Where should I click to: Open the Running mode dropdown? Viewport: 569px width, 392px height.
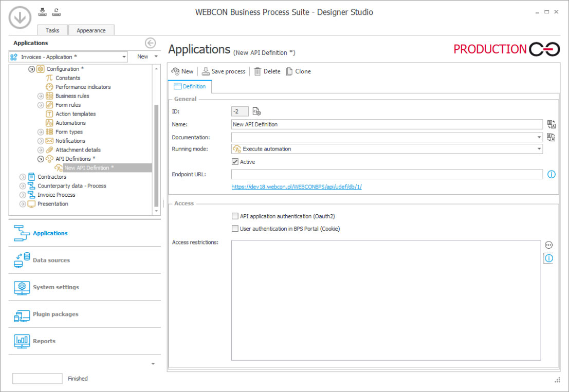(x=539, y=149)
